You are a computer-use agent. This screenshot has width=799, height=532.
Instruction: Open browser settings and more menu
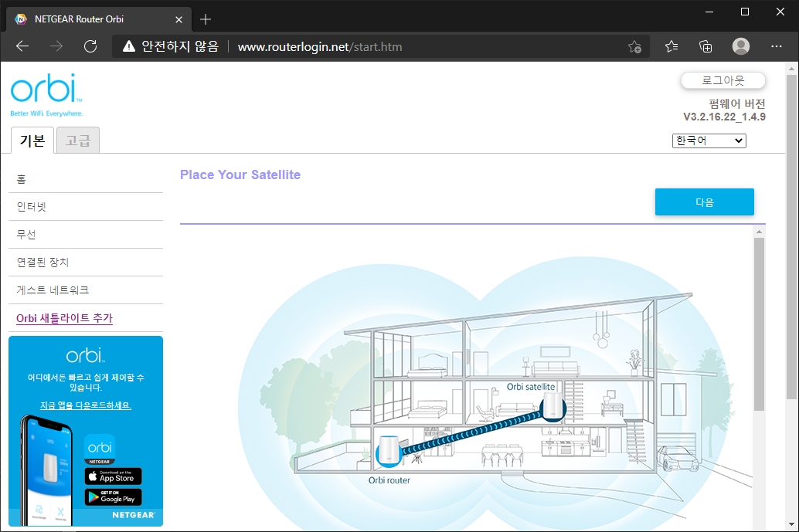pyautogui.click(x=776, y=47)
